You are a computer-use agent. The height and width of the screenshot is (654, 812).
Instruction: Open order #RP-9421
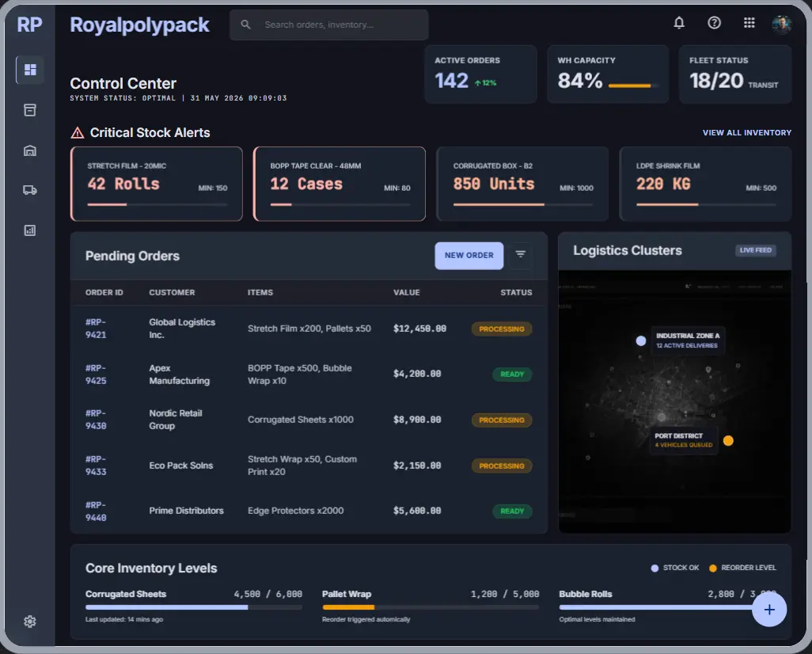(96, 329)
